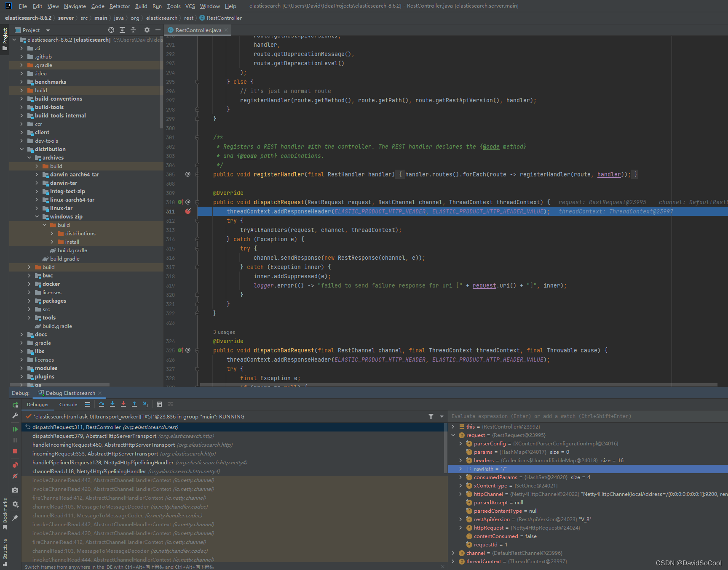Open the File menu
728x570 pixels.
click(23, 6)
